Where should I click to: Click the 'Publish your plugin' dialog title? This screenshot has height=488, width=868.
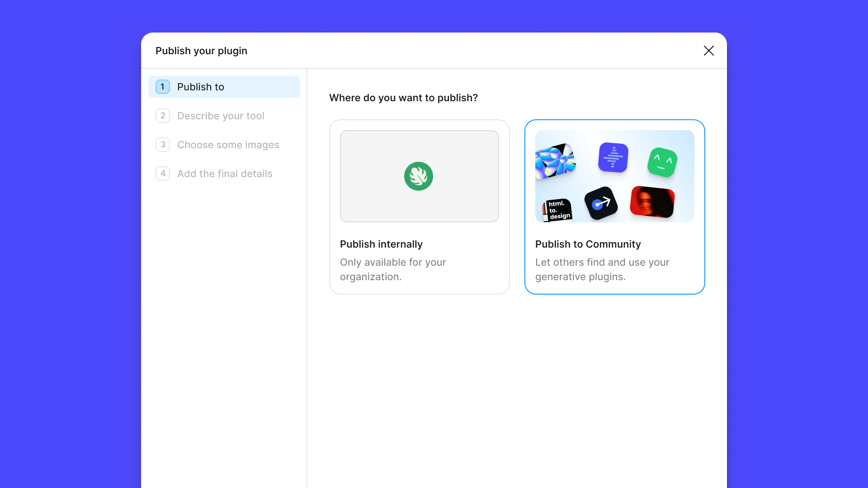pos(201,51)
